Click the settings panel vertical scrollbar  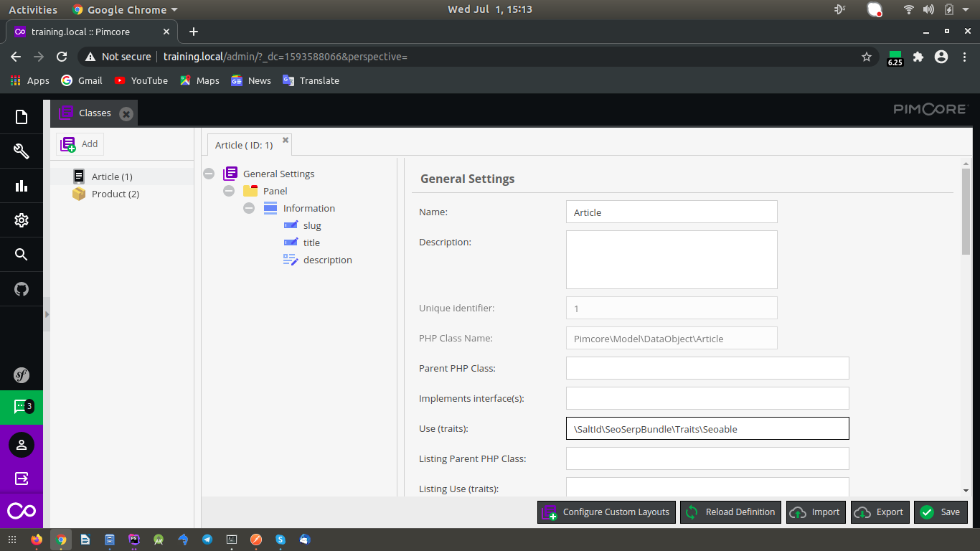click(x=966, y=211)
